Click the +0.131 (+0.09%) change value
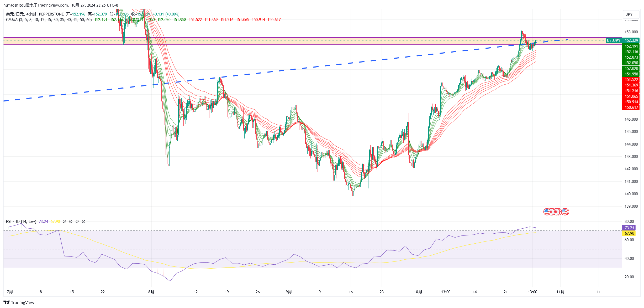The image size is (644, 308). pyautogui.click(x=166, y=14)
